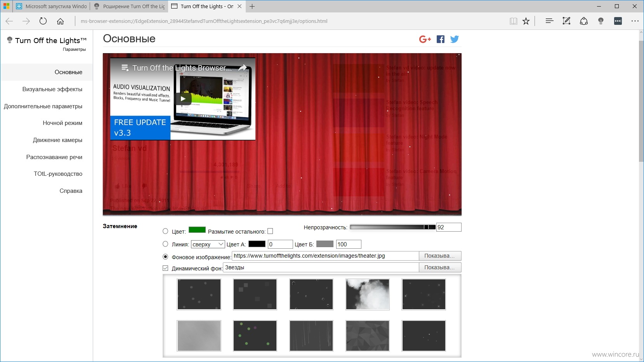The height and width of the screenshot is (362, 644).
Task: Click the share arrow on the video preview
Action: (x=243, y=68)
